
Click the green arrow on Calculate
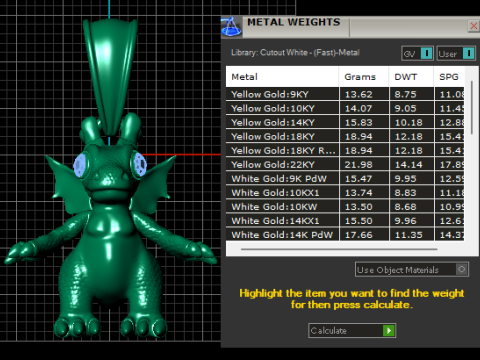[389, 331]
